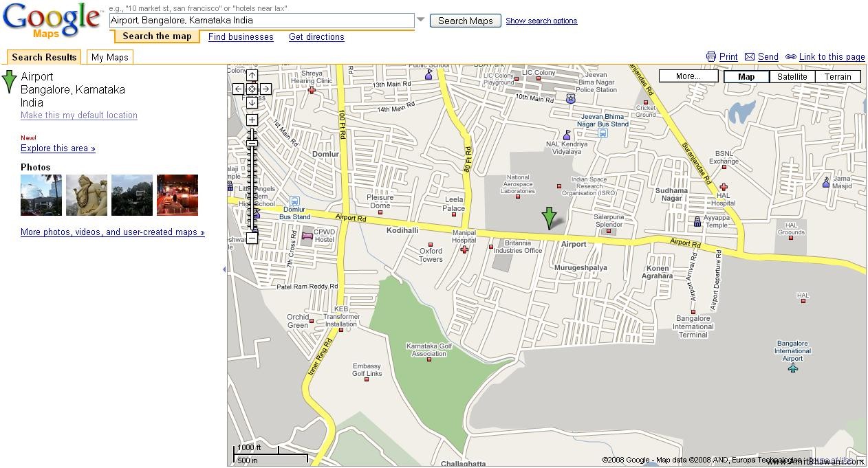Click the Oxford Towers label
Viewport: 868px width, 468px height.
click(431, 255)
